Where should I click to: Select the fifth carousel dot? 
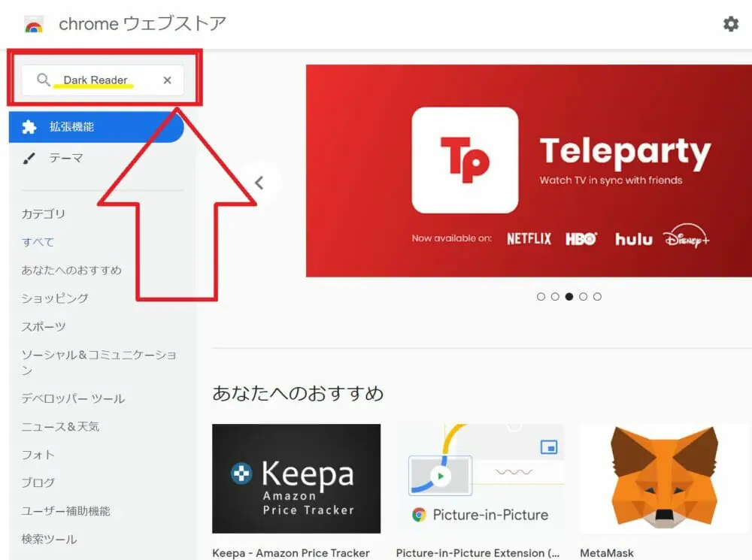coord(597,297)
